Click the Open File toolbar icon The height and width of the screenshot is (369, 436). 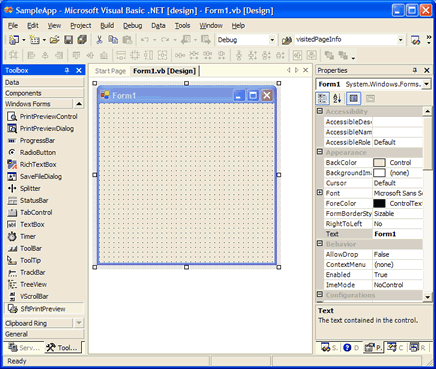point(54,40)
